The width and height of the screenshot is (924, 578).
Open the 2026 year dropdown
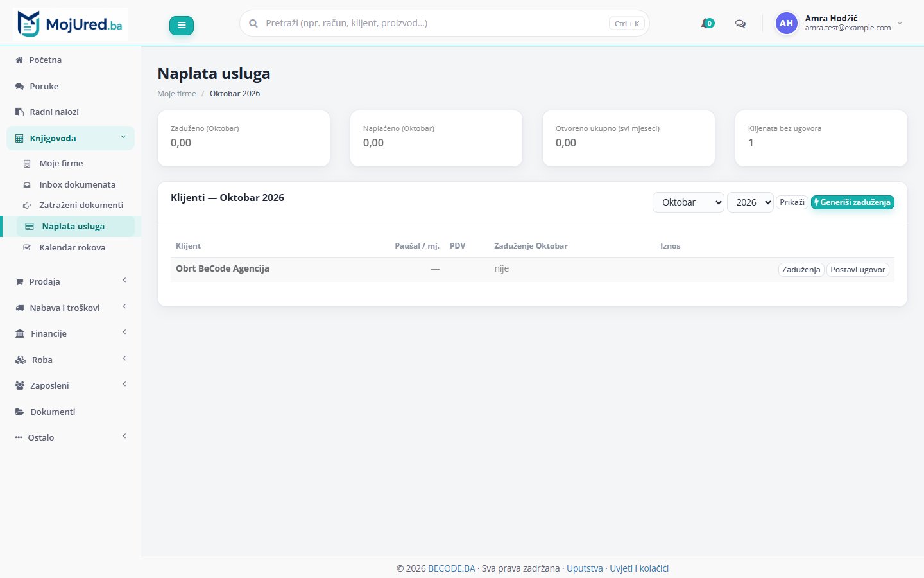point(750,202)
